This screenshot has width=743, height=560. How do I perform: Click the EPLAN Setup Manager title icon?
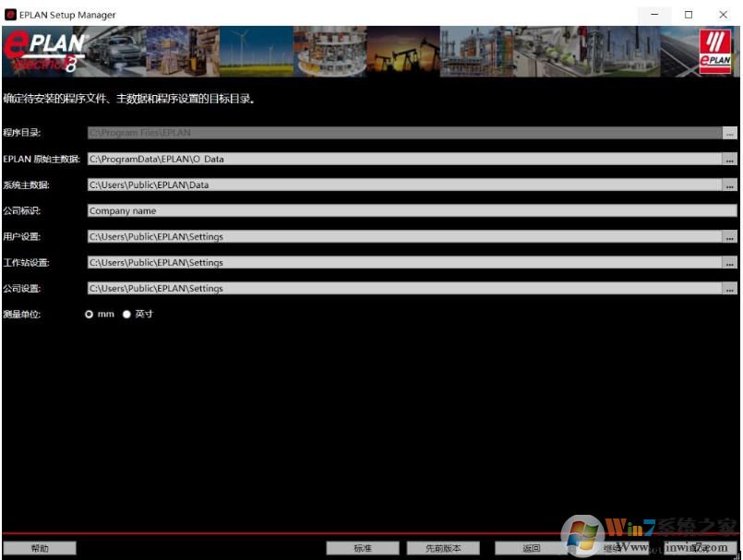(10, 15)
